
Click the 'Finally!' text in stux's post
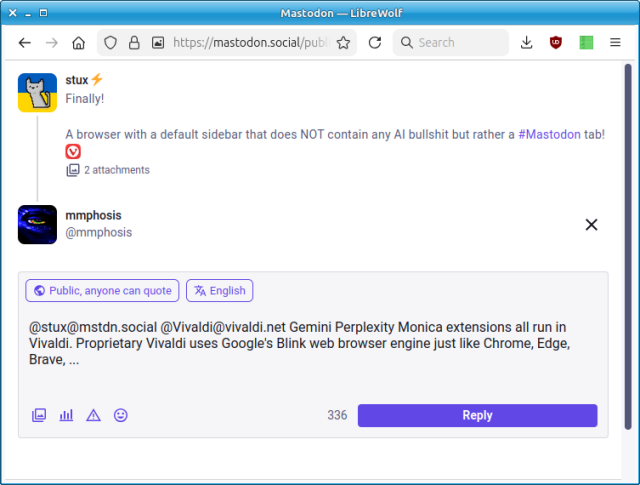tap(85, 99)
